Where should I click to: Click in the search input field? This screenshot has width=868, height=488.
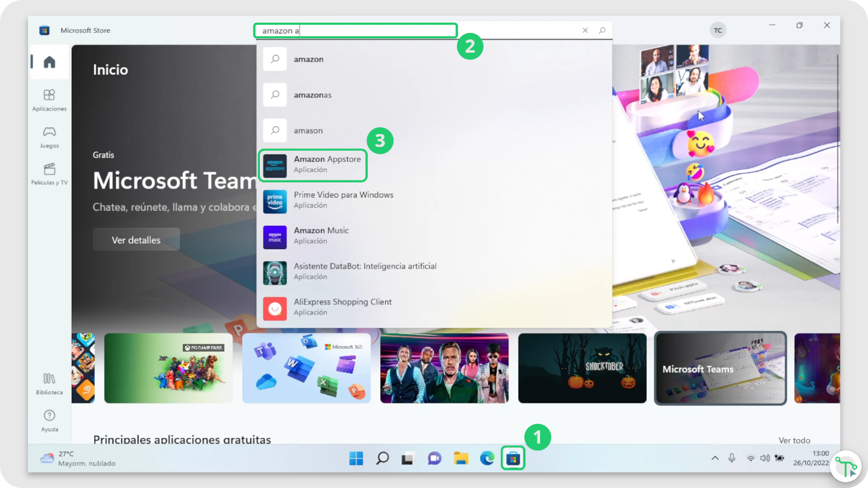click(356, 30)
